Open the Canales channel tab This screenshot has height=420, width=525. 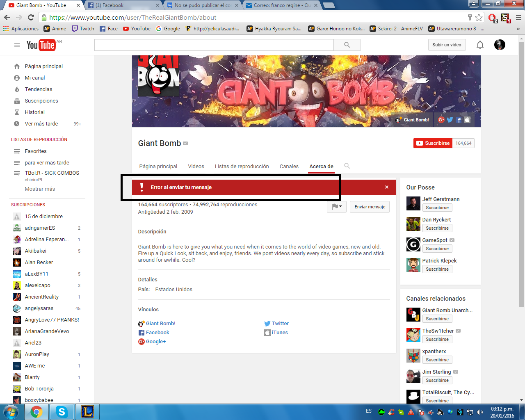[x=289, y=166]
